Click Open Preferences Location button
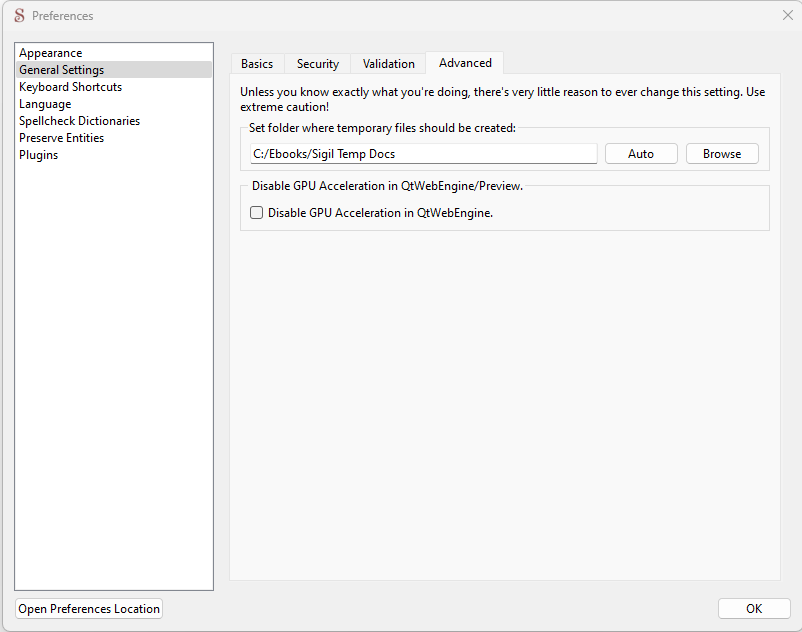The height and width of the screenshot is (632, 802). pos(89,609)
